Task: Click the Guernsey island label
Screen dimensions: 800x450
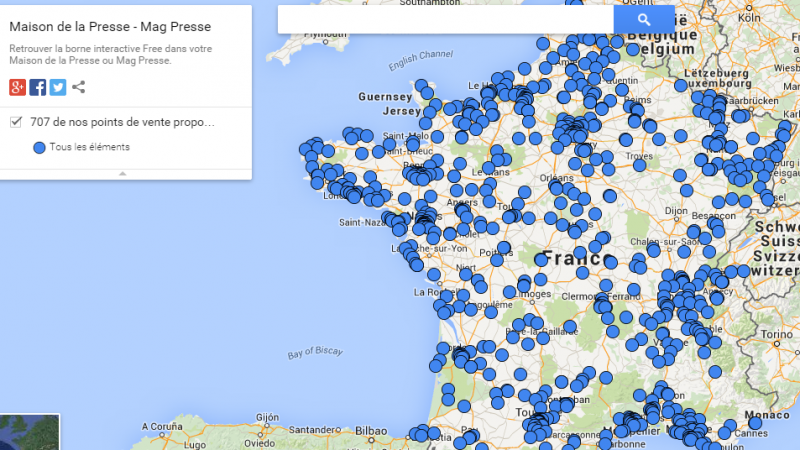Action: point(385,96)
